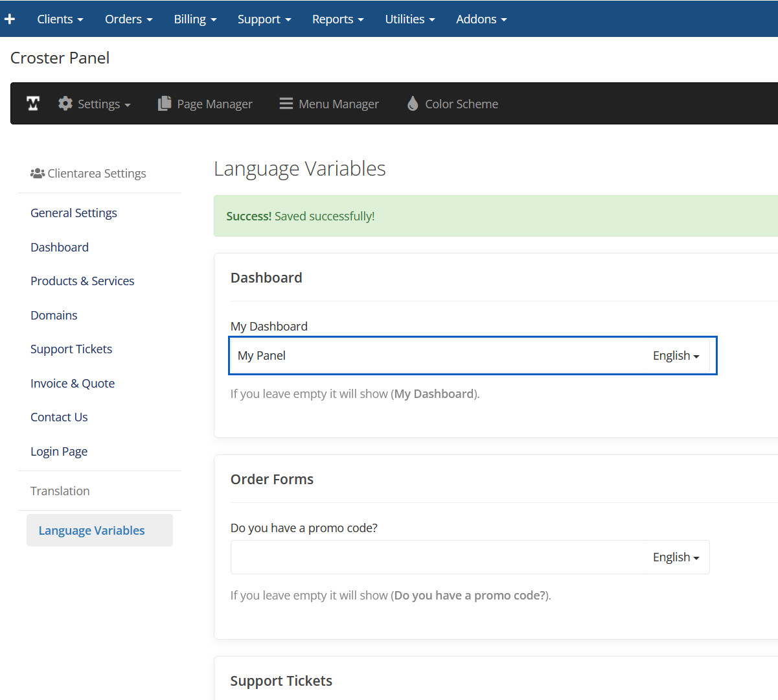The image size is (778, 700).
Task: Navigate to Login Page settings
Action: tap(59, 452)
